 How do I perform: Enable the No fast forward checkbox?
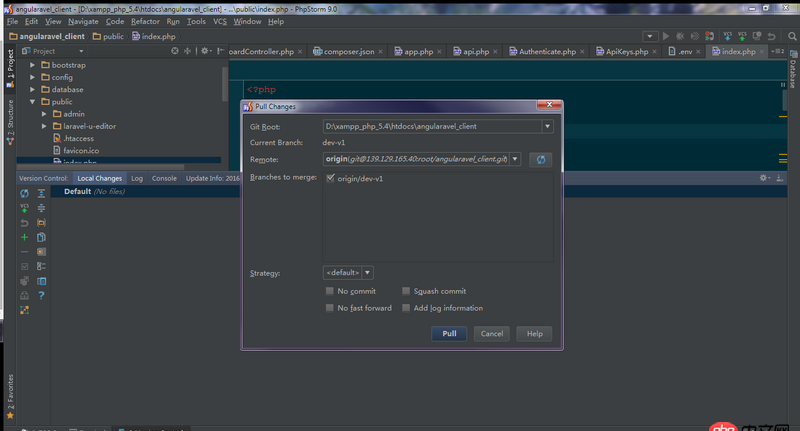(330, 308)
